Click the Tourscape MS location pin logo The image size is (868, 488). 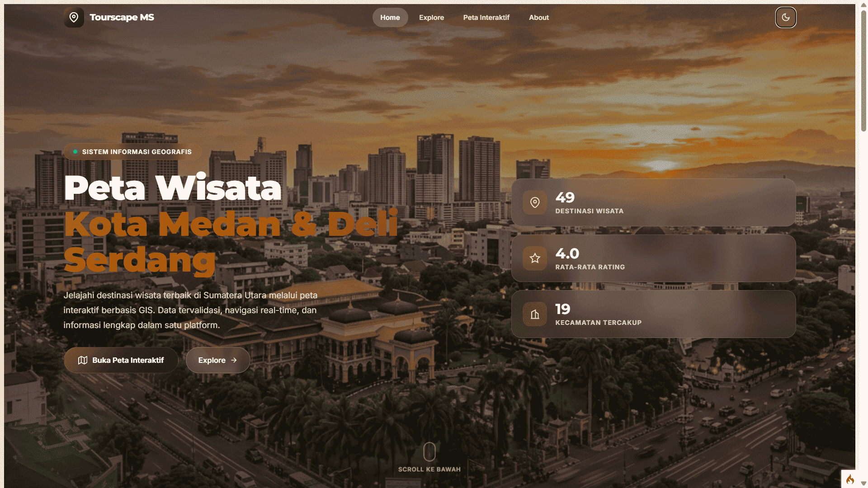tap(74, 17)
